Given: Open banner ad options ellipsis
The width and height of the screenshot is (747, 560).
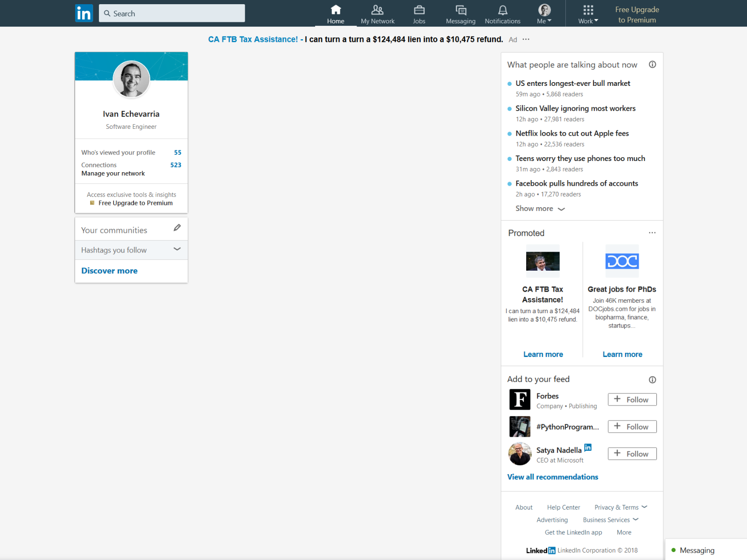Looking at the screenshot, I should click(526, 39).
